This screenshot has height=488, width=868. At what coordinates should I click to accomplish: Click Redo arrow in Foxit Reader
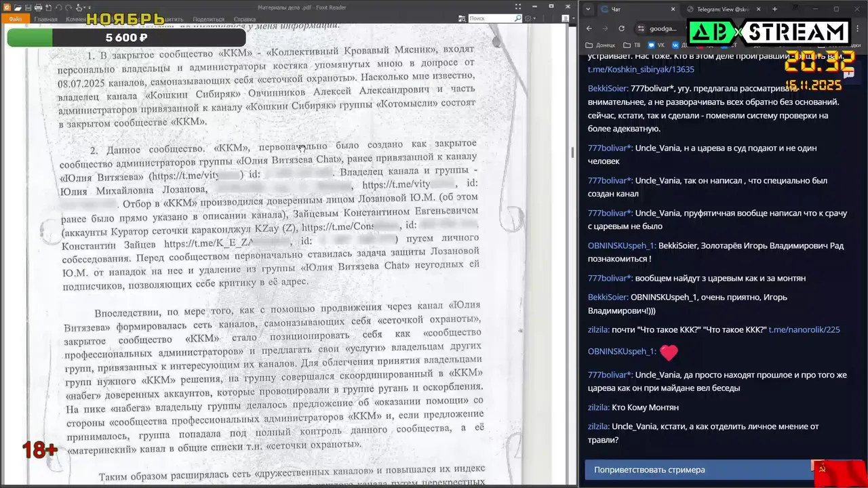[x=68, y=7]
